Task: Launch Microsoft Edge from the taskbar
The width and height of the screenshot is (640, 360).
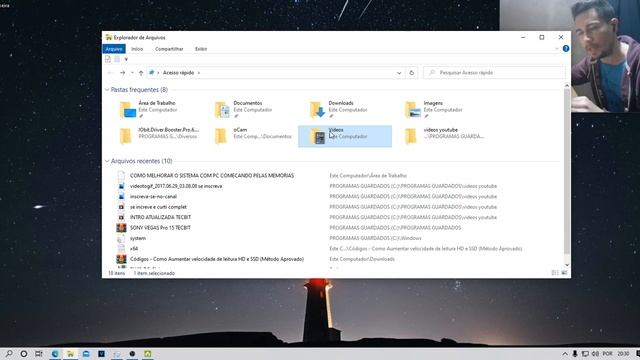Action: 55,353
